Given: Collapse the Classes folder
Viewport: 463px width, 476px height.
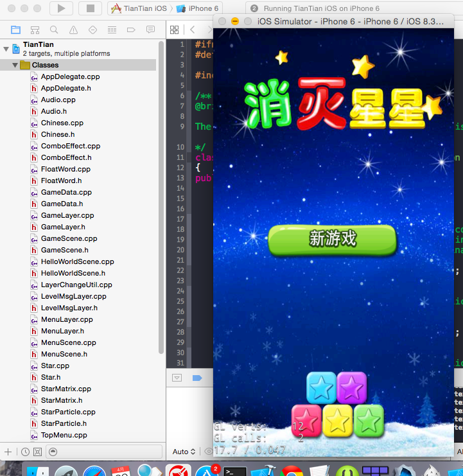Looking at the screenshot, I should point(15,65).
